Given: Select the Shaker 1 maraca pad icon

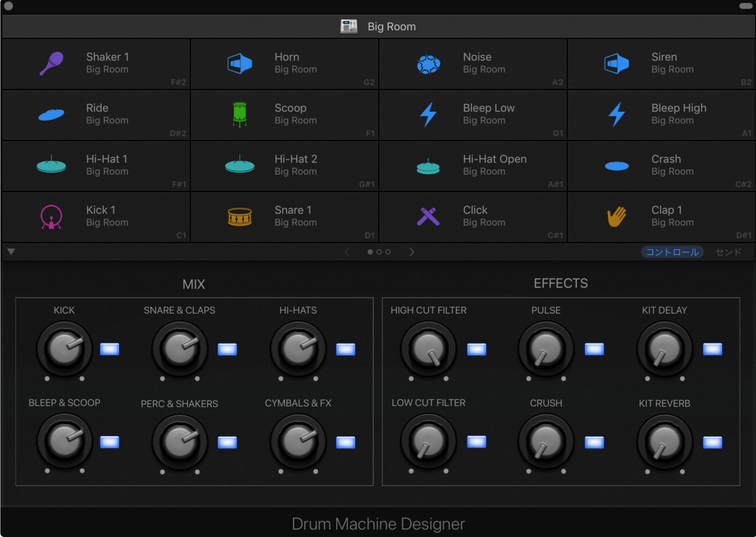Looking at the screenshot, I should click(51, 64).
